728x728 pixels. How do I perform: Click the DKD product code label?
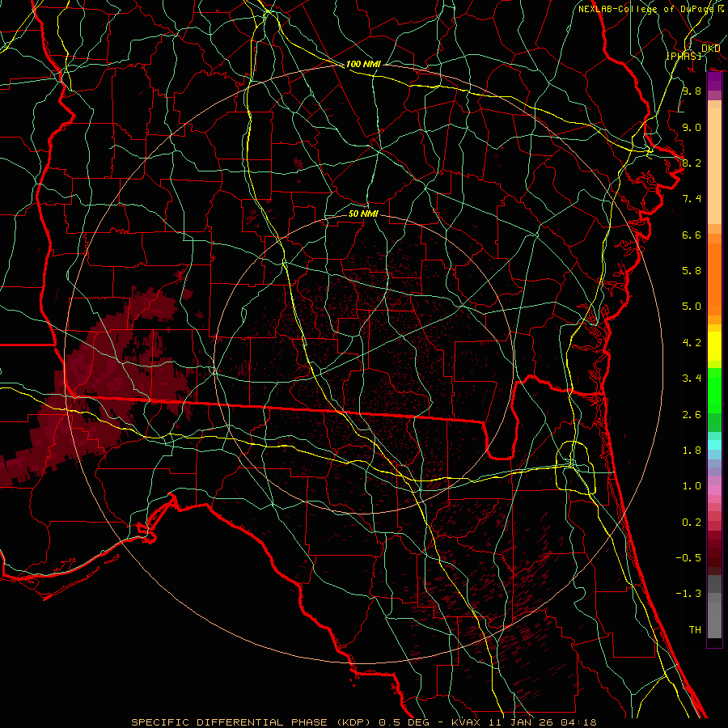click(711, 49)
